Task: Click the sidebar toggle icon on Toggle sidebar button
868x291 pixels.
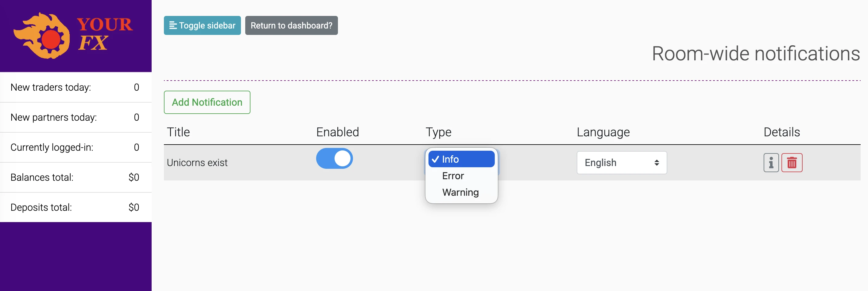Action: [173, 25]
